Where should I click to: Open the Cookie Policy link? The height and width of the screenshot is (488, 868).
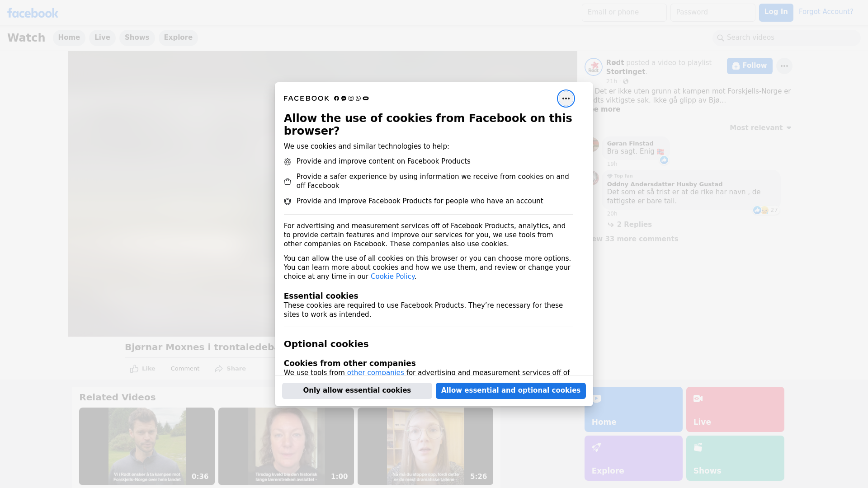pyautogui.click(x=392, y=277)
